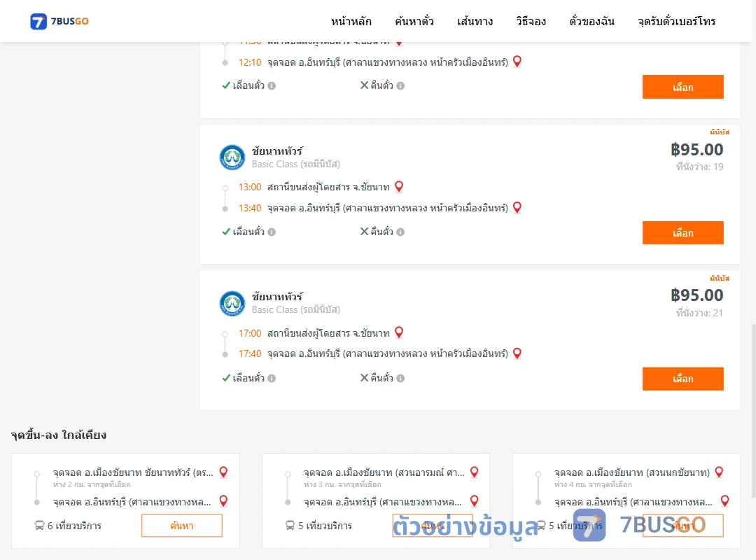
Task: Open the หน้าหลัก menu item
Action: (x=351, y=21)
